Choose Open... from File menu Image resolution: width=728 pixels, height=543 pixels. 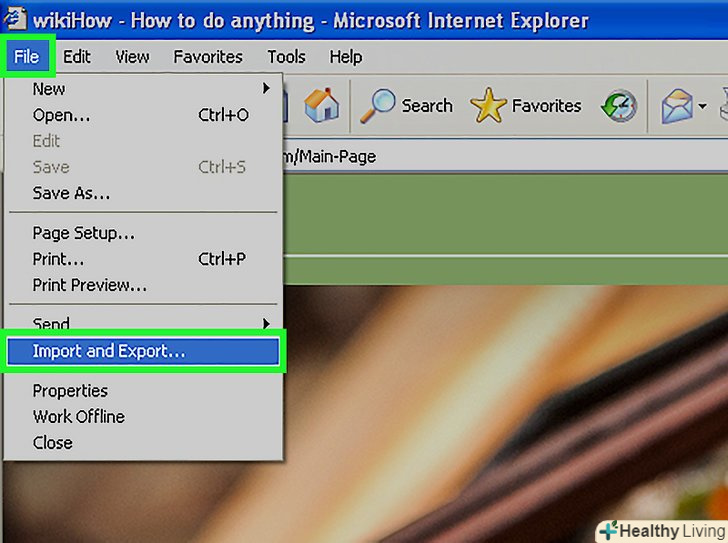144,115
